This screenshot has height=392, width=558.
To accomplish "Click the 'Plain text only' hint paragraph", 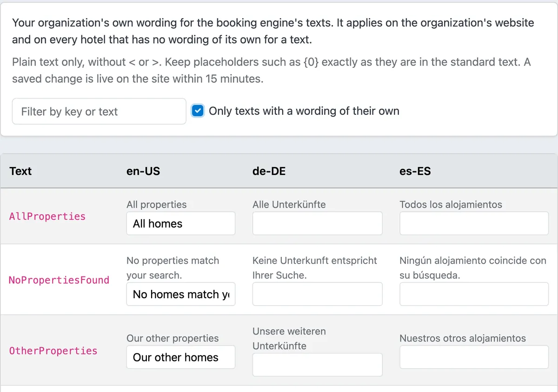I will coord(272,70).
